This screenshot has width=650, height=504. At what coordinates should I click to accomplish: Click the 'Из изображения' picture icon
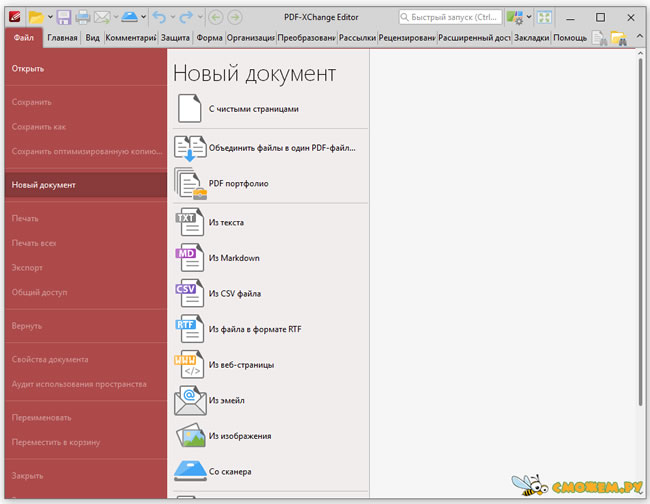(189, 436)
